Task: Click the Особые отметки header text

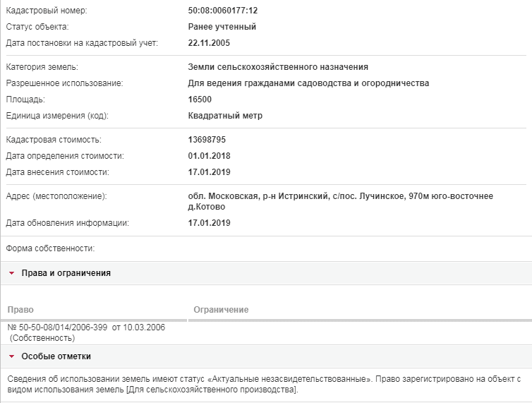Action: point(56,356)
